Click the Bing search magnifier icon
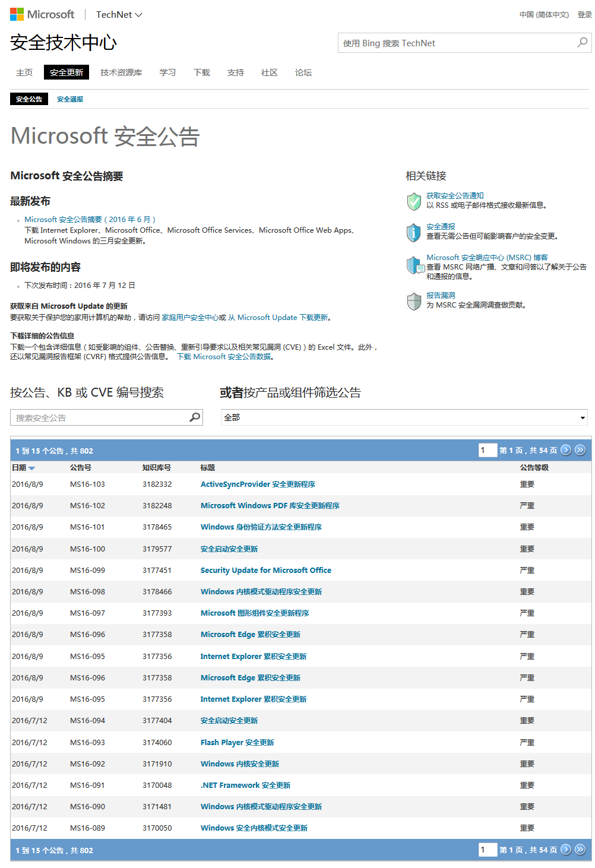The height and width of the screenshot is (868, 595). click(582, 42)
